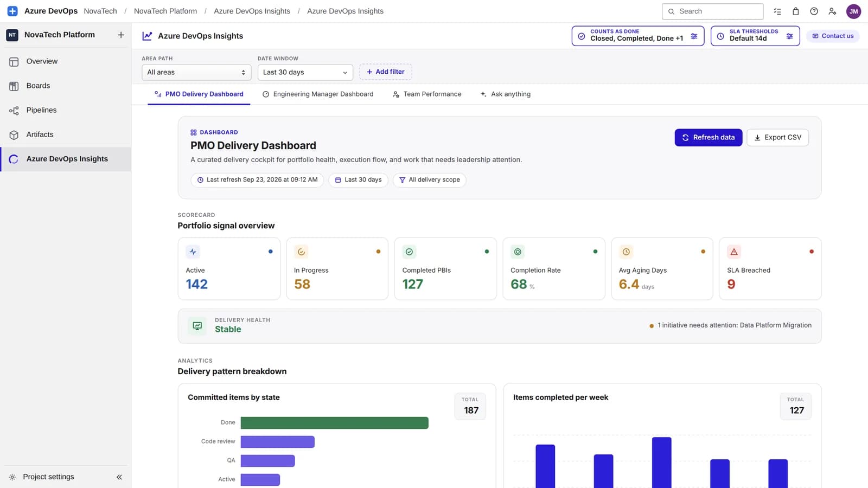Open Counts As Done settings selector
Image resolution: width=868 pixels, height=488 pixels.
[638, 36]
